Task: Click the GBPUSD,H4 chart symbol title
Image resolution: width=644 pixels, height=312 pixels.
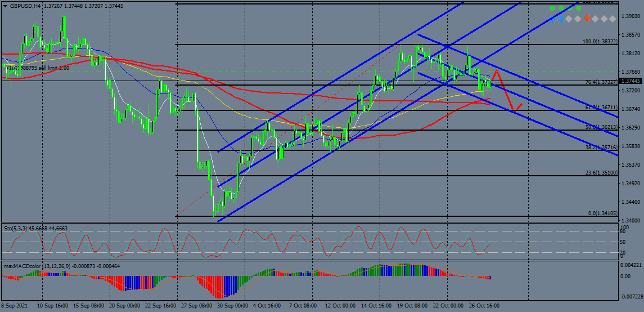Action: click(25, 6)
